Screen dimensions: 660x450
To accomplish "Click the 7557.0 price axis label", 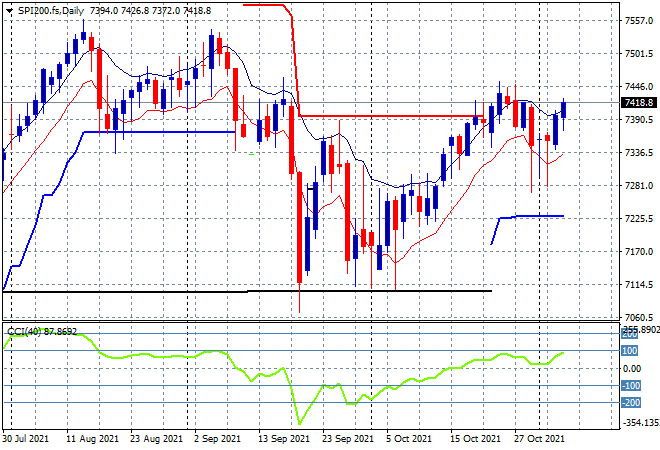I will click(x=639, y=20).
